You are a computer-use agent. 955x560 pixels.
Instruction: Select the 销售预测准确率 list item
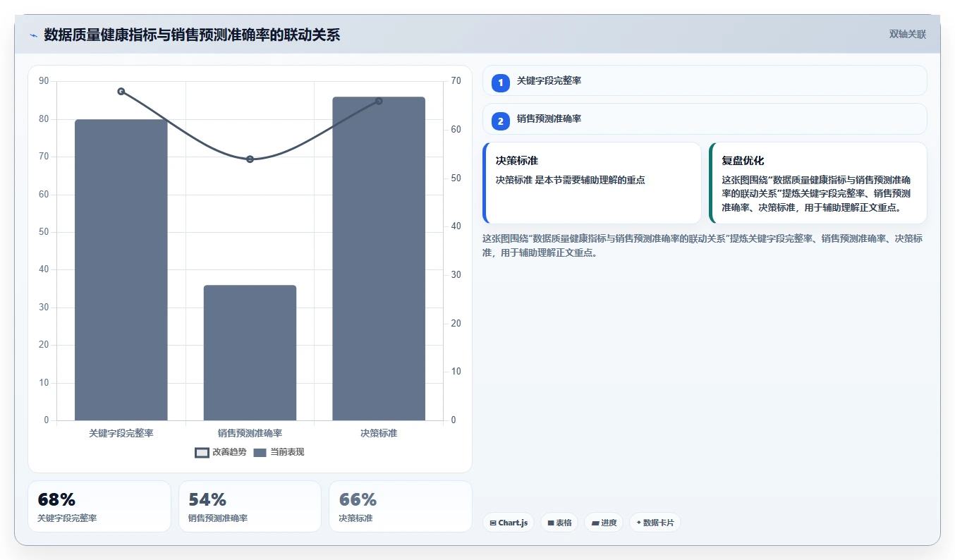tap(705, 118)
